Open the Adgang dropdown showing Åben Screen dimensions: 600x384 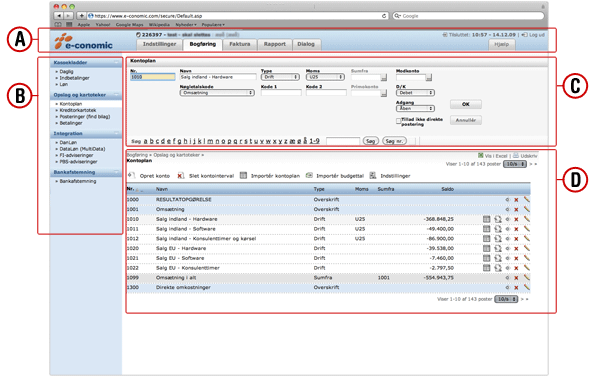click(x=415, y=109)
